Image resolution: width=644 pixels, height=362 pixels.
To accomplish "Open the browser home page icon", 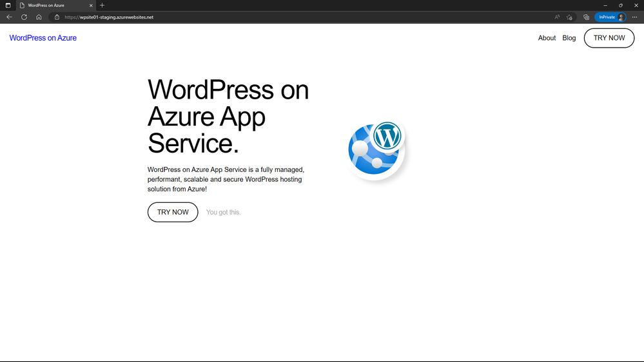I will click(x=39, y=17).
